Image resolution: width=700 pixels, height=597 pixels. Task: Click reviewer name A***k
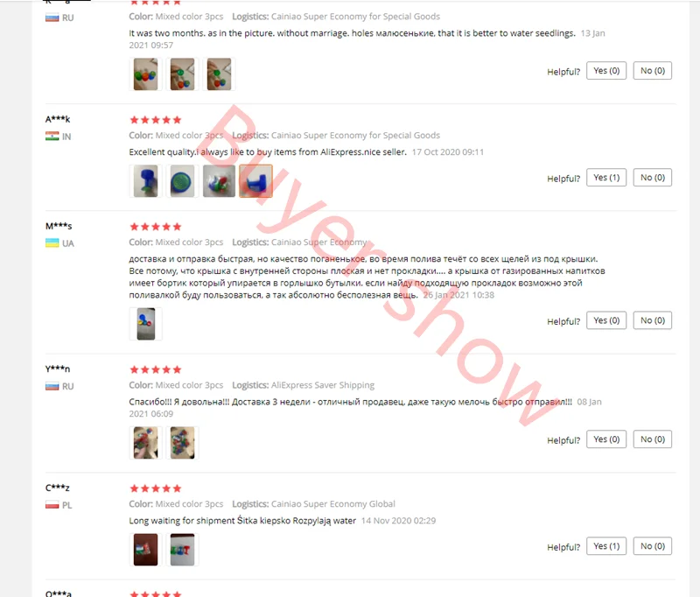click(58, 119)
